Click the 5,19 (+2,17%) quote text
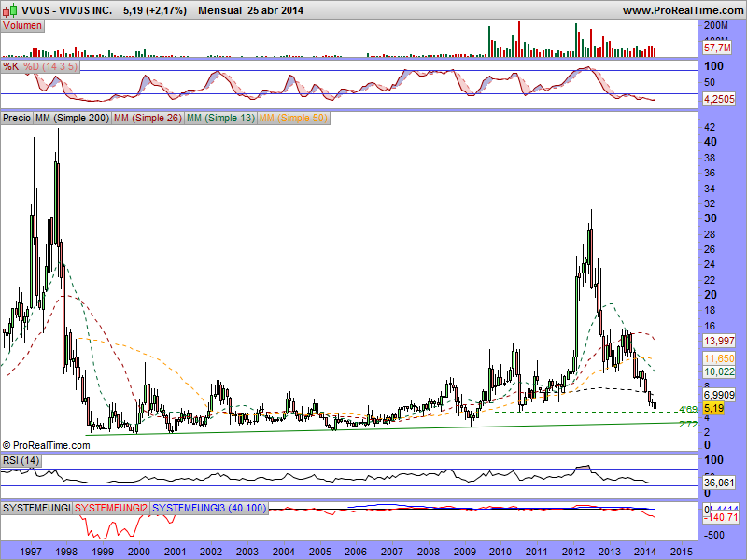This screenshot has height=560, width=747. pos(155,10)
